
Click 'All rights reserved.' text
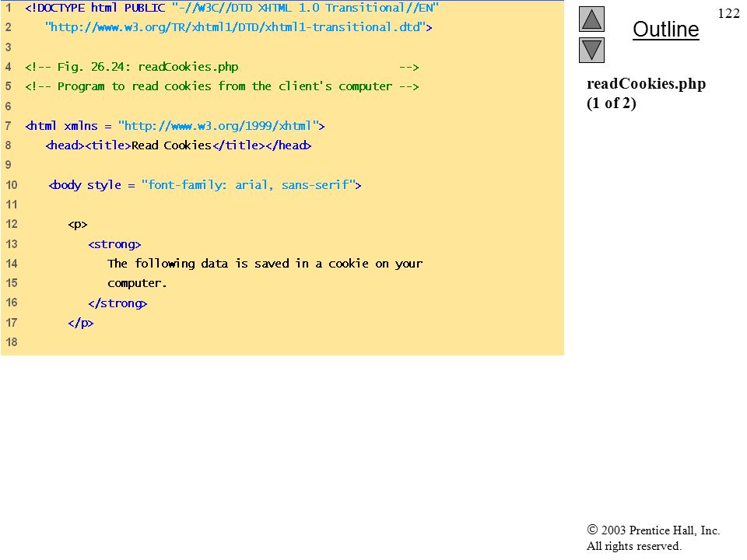click(633, 546)
